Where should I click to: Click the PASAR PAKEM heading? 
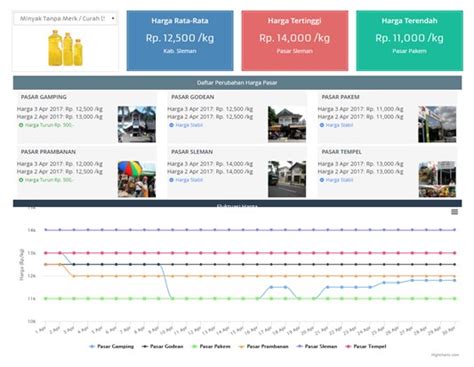click(x=340, y=97)
